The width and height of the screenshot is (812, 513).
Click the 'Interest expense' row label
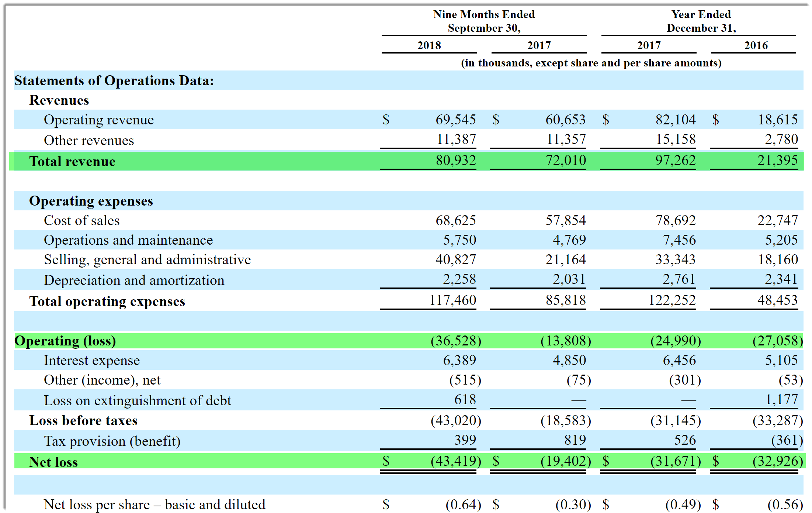[x=92, y=361]
